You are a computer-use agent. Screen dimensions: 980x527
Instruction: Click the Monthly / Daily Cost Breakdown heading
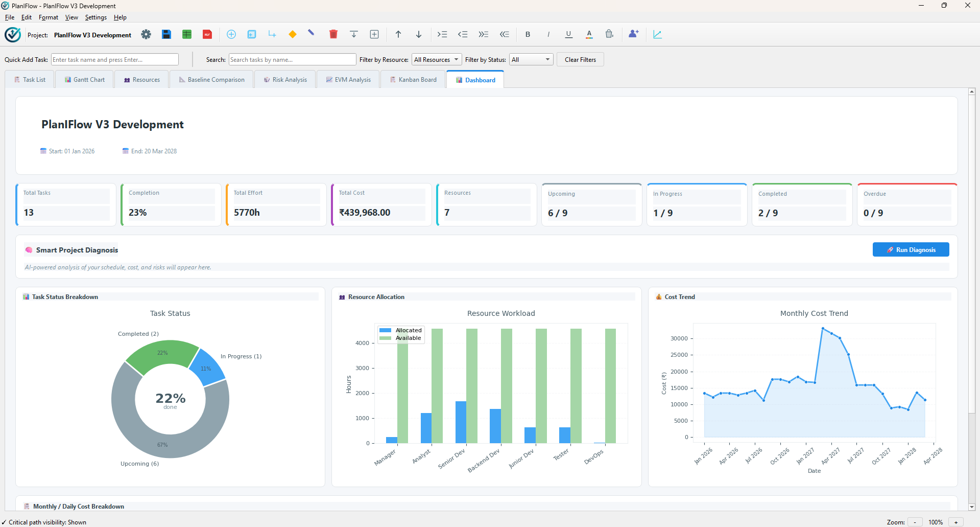pos(79,507)
